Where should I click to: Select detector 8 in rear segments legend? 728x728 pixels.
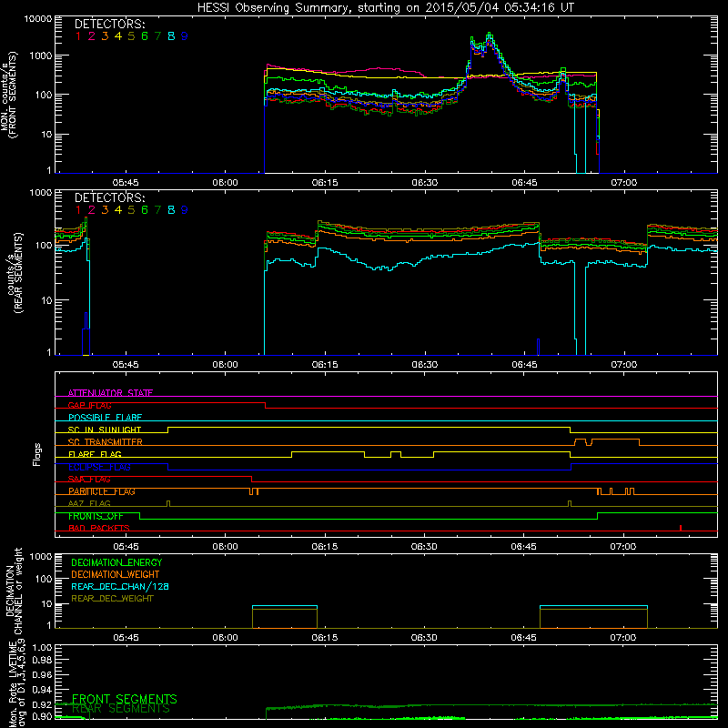click(x=171, y=210)
